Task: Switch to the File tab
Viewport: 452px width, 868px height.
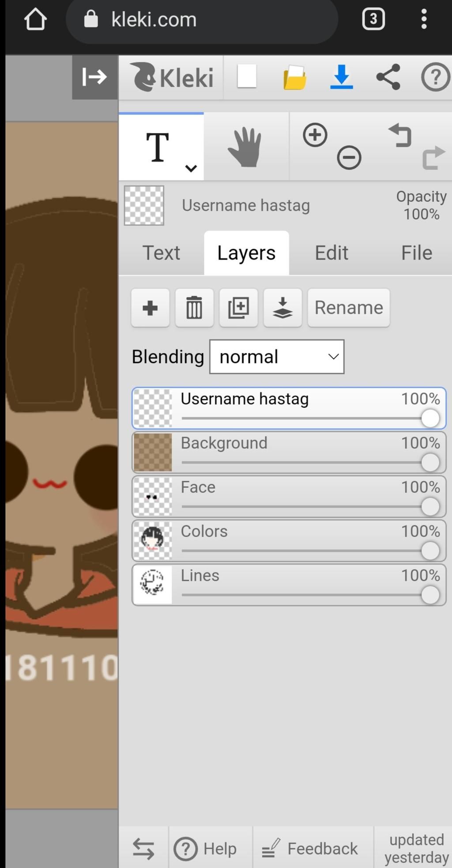Action: tap(416, 253)
